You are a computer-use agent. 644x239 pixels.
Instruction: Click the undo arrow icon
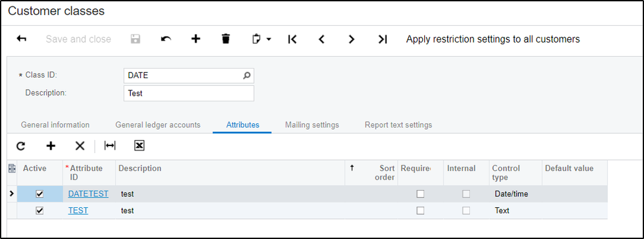[166, 39]
